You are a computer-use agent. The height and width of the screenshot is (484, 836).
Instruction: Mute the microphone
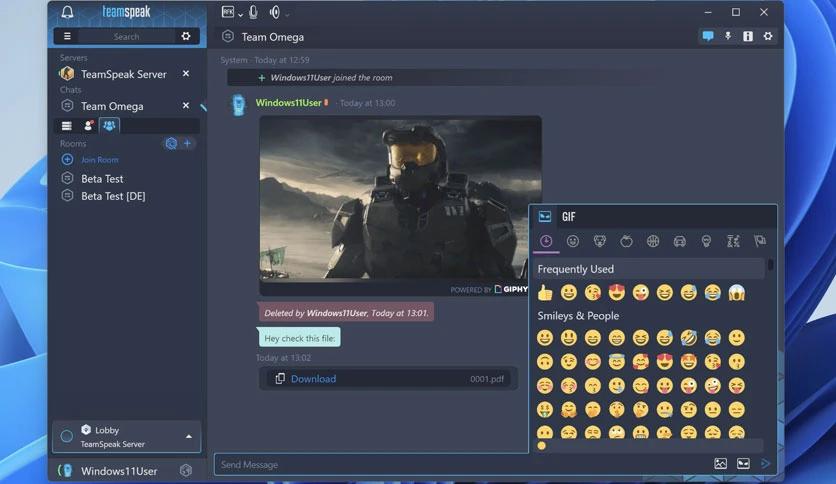[x=253, y=12]
